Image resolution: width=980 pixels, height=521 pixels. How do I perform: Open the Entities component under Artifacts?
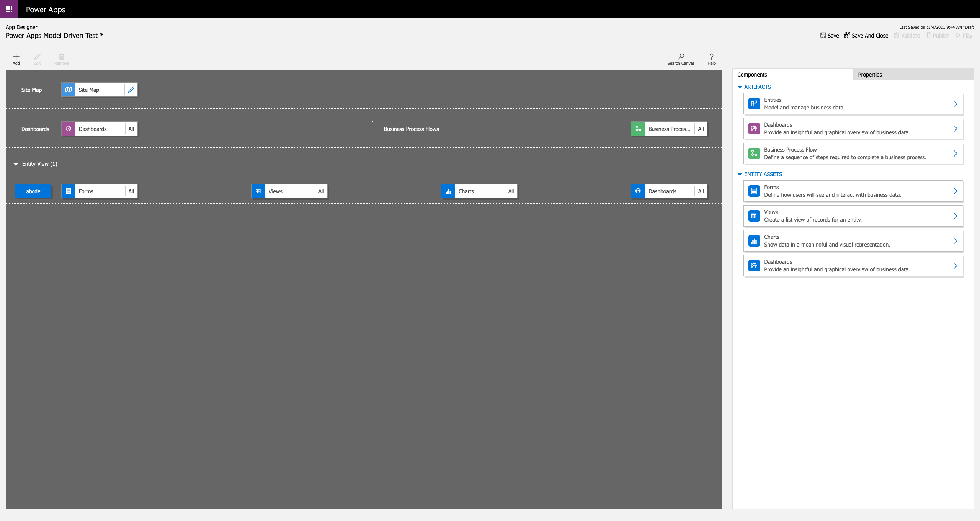(x=853, y=103)
